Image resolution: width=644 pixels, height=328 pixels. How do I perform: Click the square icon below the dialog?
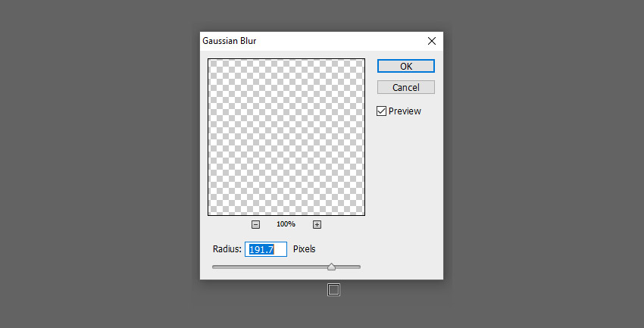333,290
